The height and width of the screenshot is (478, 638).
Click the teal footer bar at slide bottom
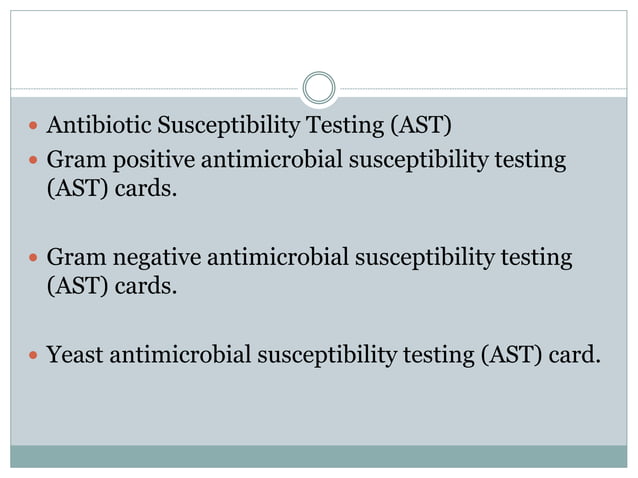pyautogui.click(x=319, y=456)
